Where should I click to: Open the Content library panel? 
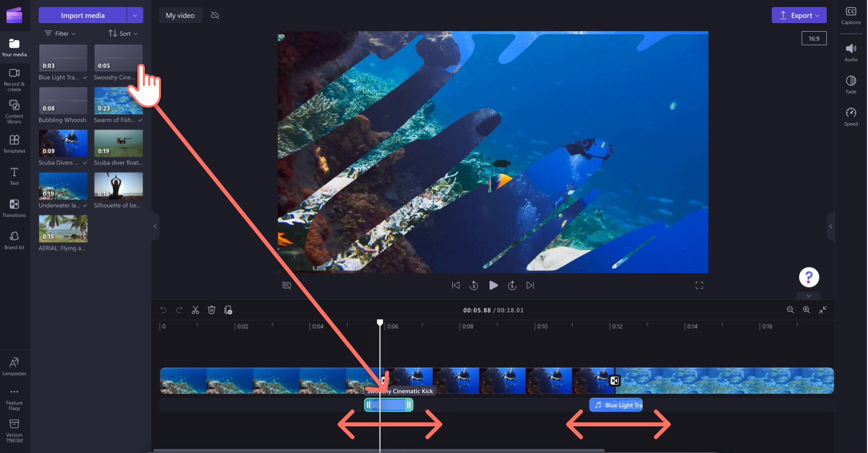point(14,112)
